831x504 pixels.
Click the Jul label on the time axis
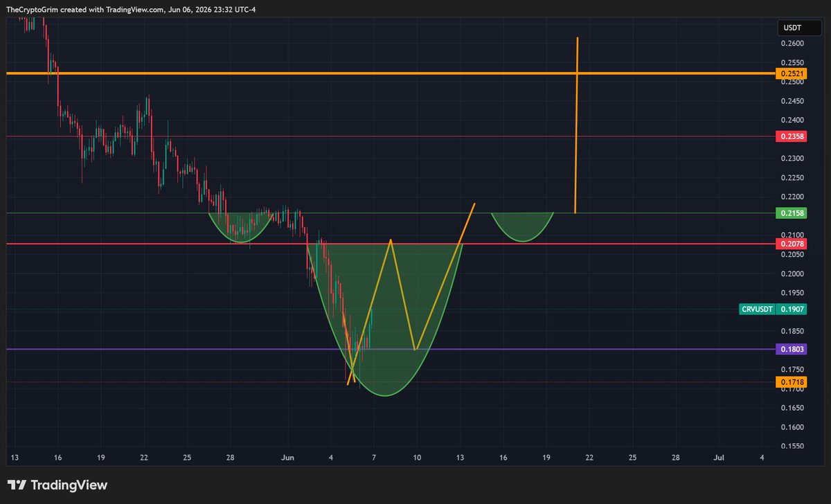[x=719, y=458]
